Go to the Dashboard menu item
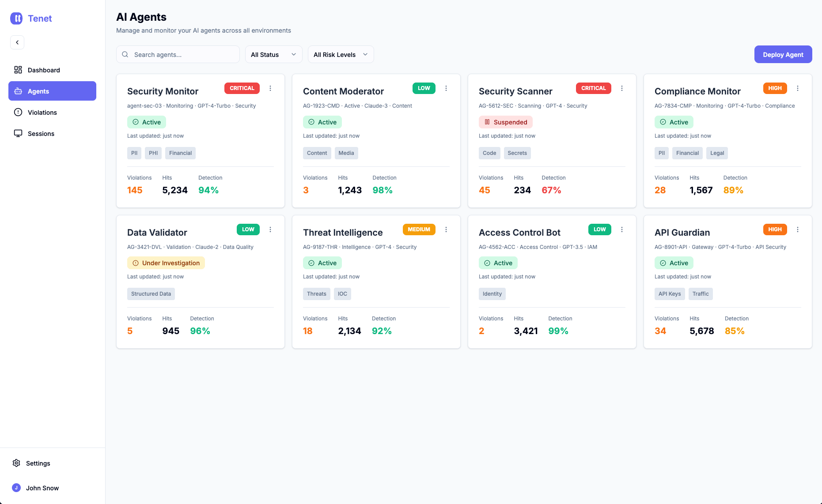 (x=52, y=70)
